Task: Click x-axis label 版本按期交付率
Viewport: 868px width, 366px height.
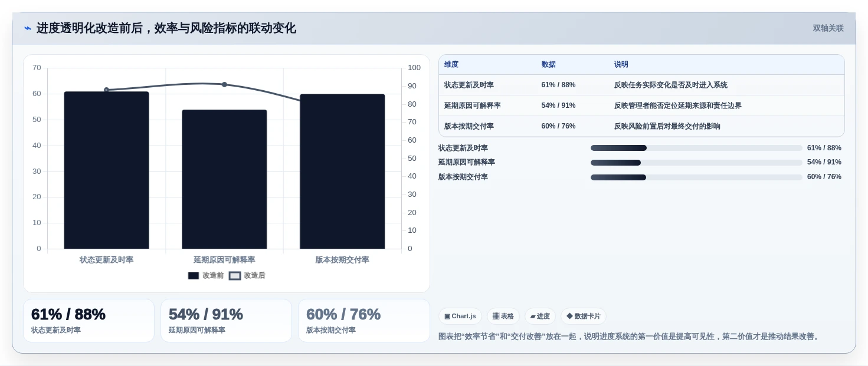Action: (342, 259)
